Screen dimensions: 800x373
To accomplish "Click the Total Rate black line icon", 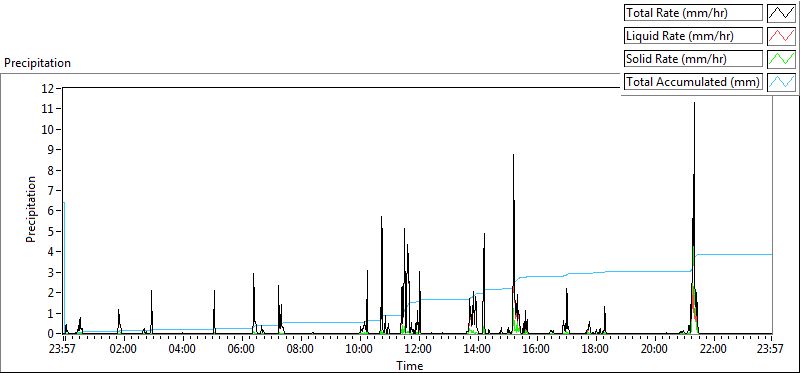I will [782, 13].
